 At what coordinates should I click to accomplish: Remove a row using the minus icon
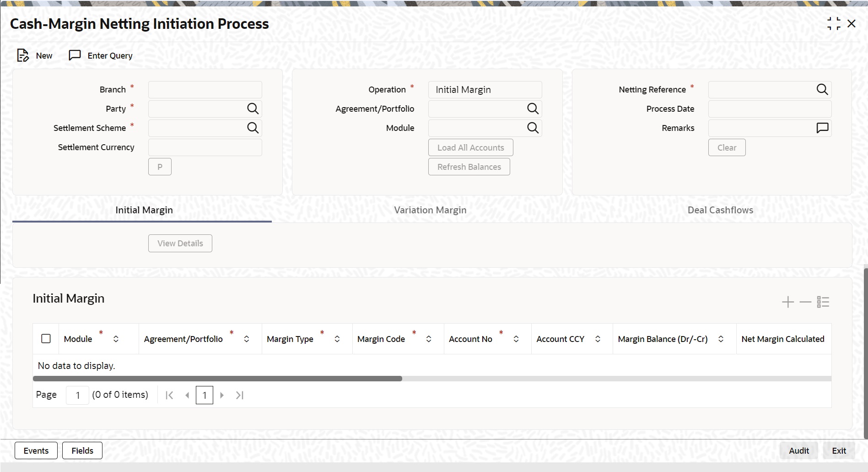tap(805, 302)
